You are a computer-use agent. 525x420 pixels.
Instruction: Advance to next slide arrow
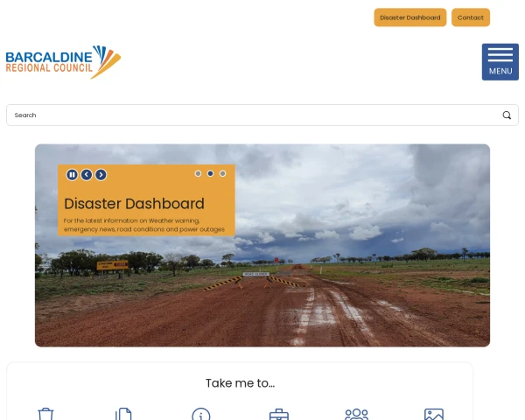point(101,174)
